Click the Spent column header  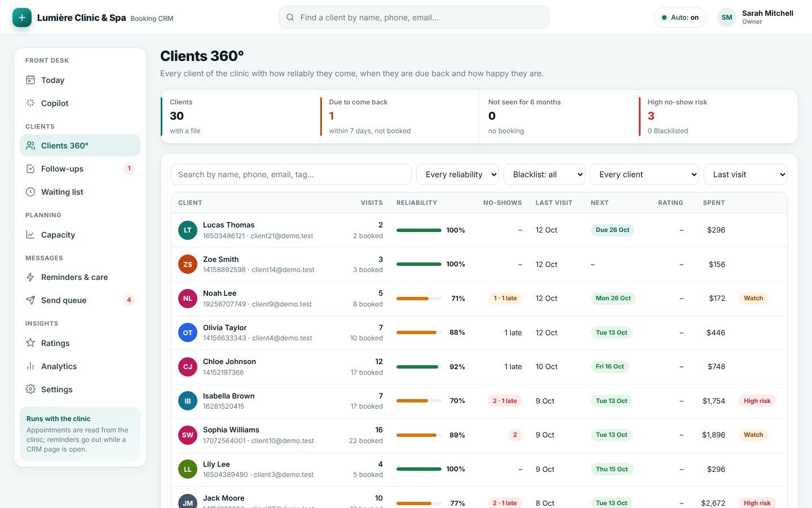tap(714, 203)
